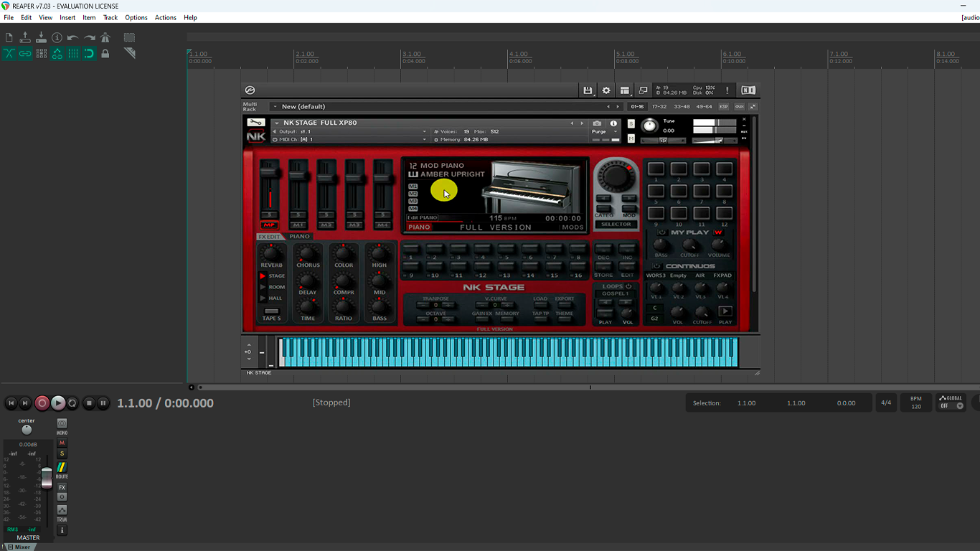
Task: Select the 33-48 rack page tab
Action: tap(682, 106)
